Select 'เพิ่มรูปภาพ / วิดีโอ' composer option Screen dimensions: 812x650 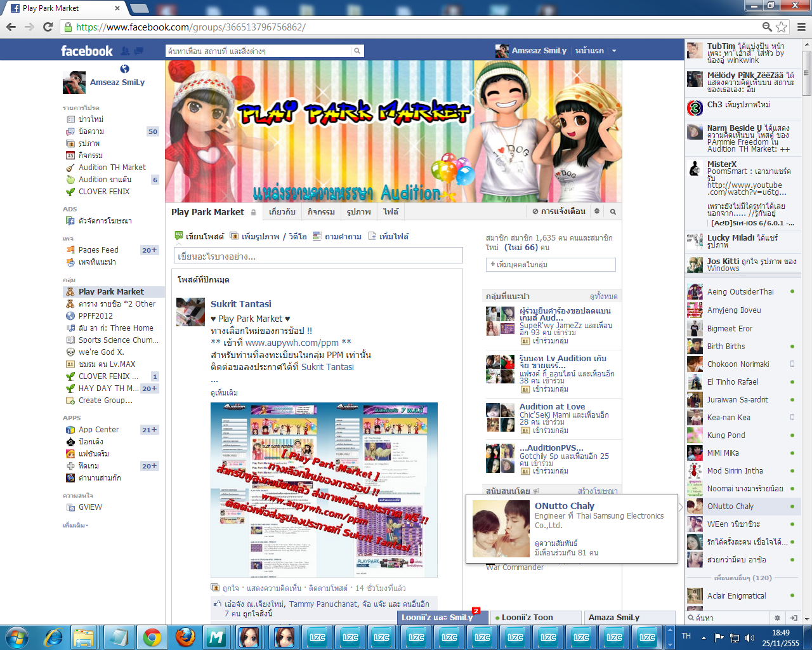click(x=268, y=237)
